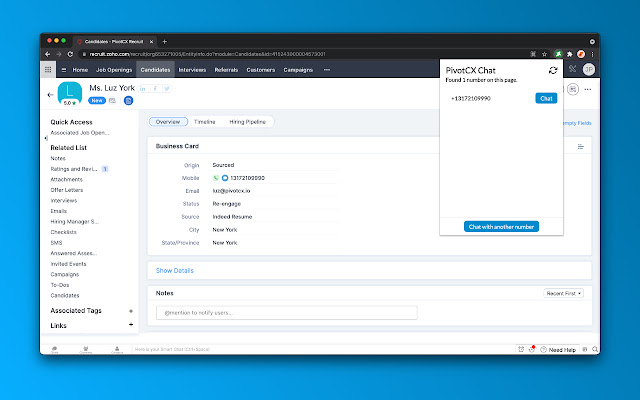Image resolution: width=640 pixels, height=400 pixels.
Task: Open the Referrals module
Action: coord(226,70)
